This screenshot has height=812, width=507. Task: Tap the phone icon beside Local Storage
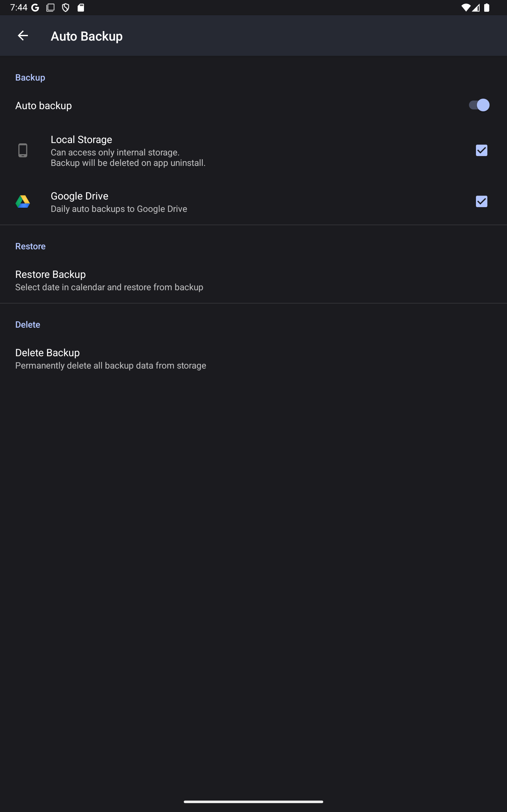[x=23, y=150]
